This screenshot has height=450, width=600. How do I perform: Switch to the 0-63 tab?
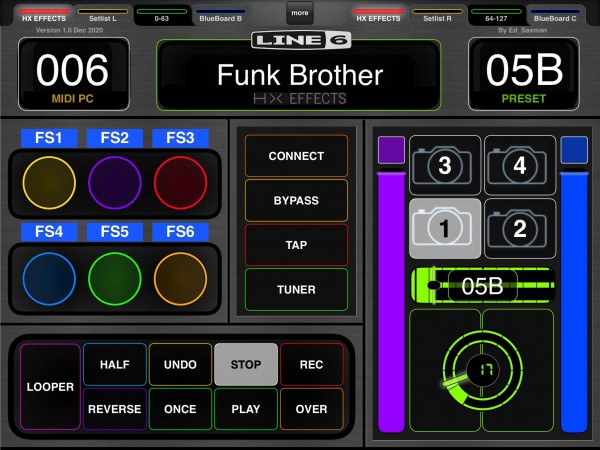point(161,15)
